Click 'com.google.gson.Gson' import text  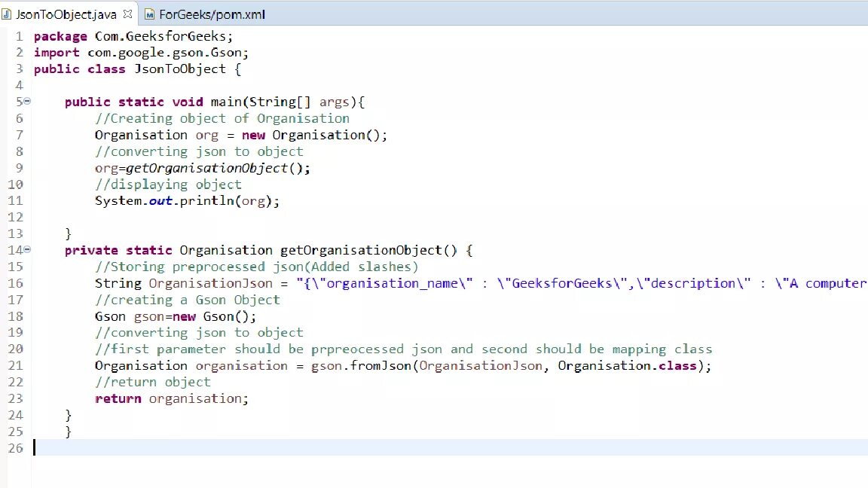(164, 53)
